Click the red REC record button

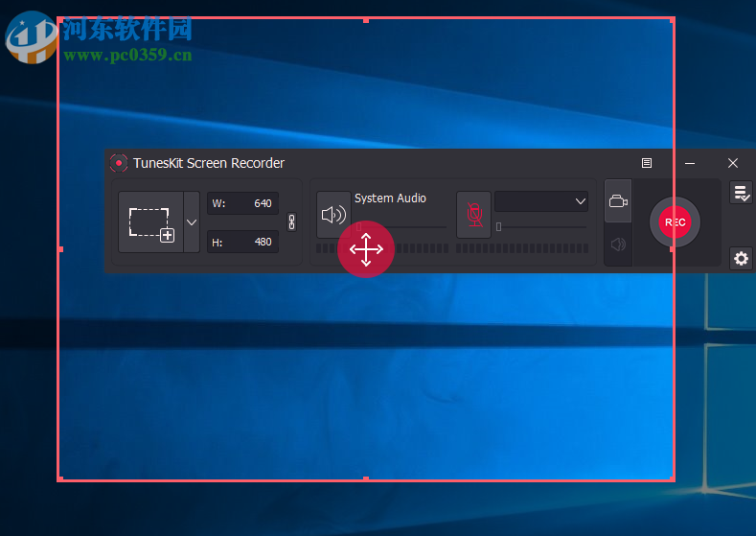pos(675,221)
